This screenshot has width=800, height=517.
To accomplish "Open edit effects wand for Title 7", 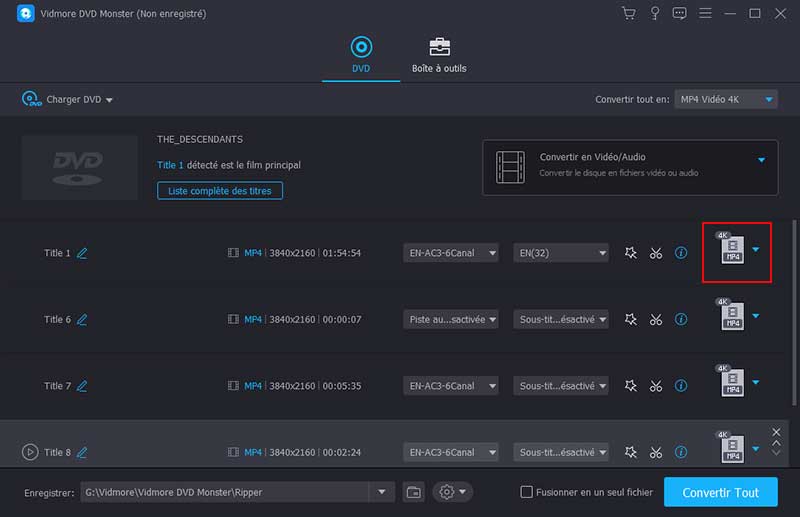I will (x=631, y=386).
